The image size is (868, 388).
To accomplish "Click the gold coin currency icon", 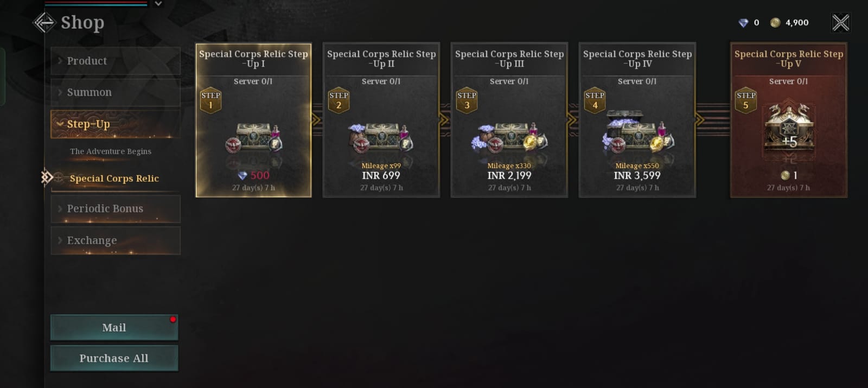I will [x=775, y=23].
